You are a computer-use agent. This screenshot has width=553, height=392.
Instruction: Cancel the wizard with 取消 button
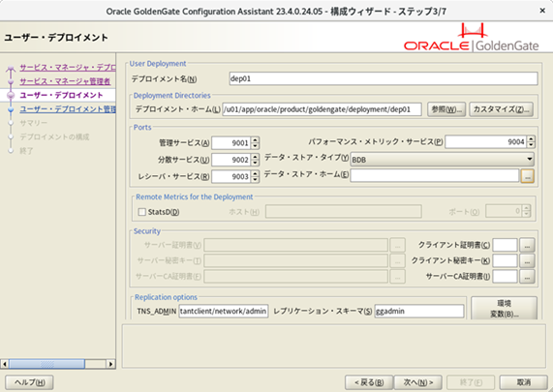click(524, 382)
